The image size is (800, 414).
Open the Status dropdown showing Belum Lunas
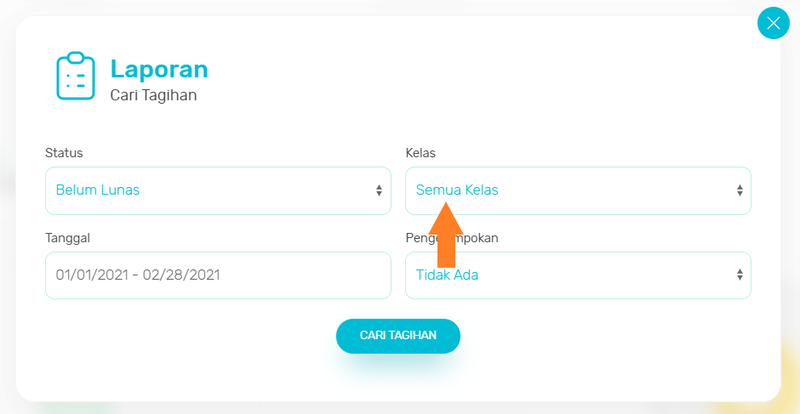pyautogui.click(x=218, y=190)
